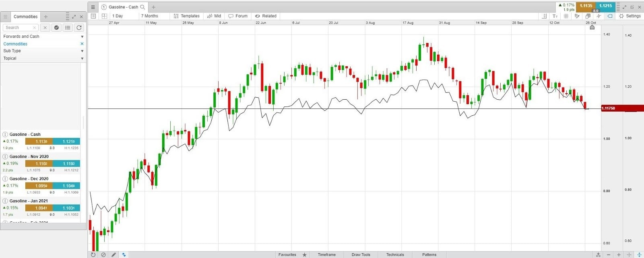Click the Favourites star icon

point(304,254)
